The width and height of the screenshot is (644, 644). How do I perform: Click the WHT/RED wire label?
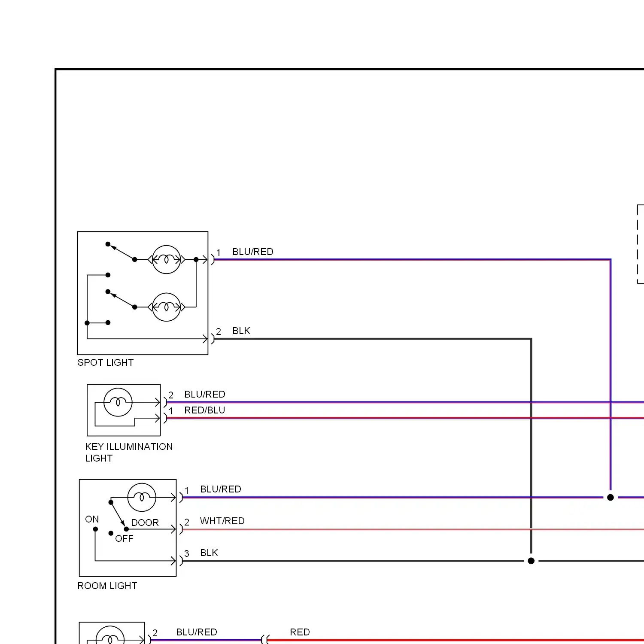[222, 521]
